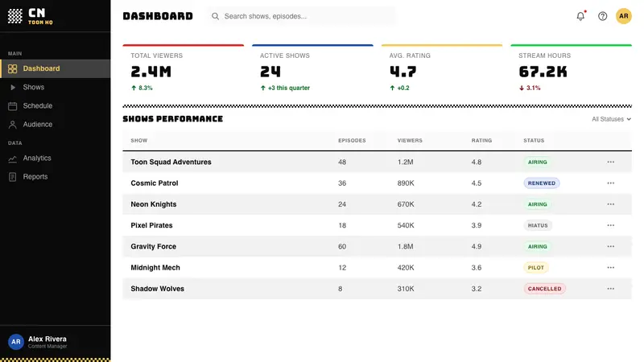Sort by the Show column header

tap(138, 140)
